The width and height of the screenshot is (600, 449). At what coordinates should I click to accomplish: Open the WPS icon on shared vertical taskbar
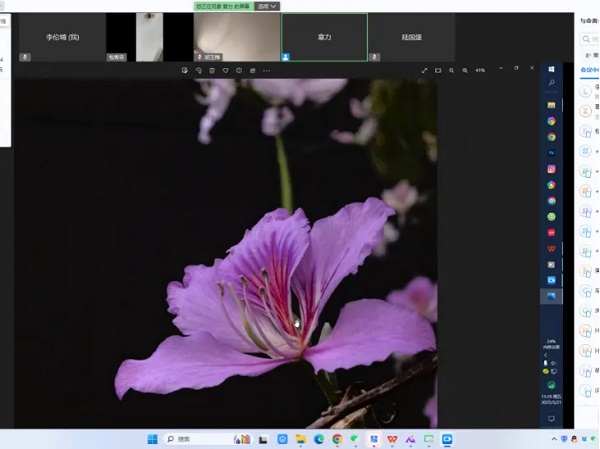pyautogui.click(x=551, y=249)
